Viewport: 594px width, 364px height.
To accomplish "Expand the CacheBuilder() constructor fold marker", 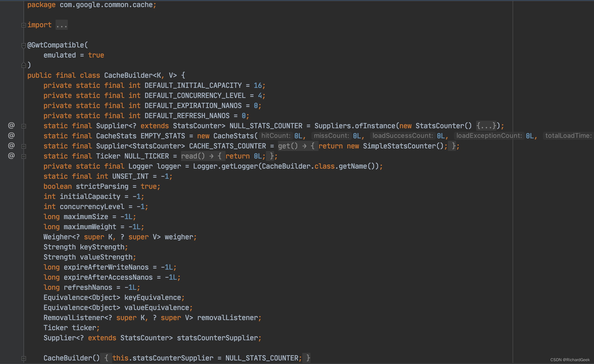I will coord(24,358).
